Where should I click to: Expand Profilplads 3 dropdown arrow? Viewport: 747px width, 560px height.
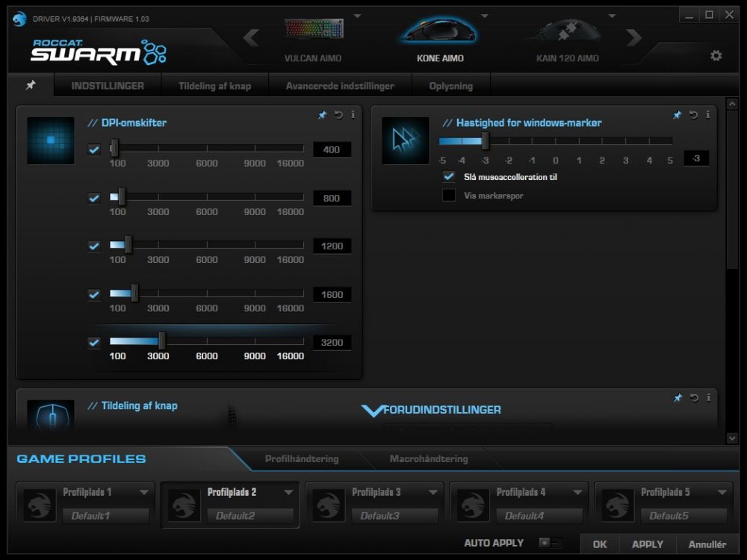point(433,492)
